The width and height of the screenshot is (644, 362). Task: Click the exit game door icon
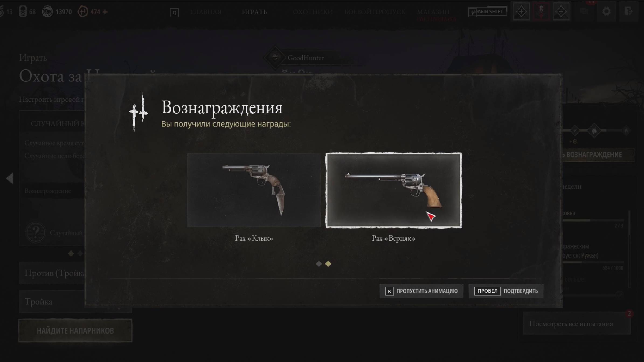pyautogui.click(x=628, y=11)
